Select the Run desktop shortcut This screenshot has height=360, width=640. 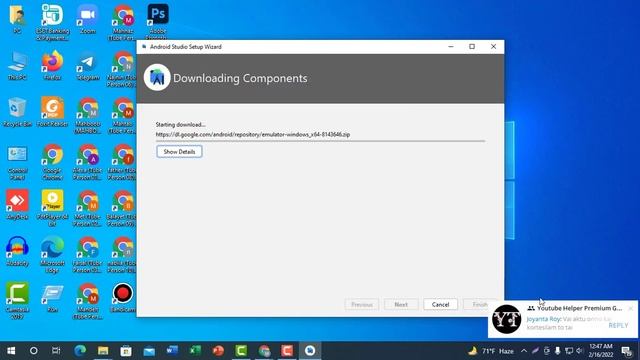[52, 298]
